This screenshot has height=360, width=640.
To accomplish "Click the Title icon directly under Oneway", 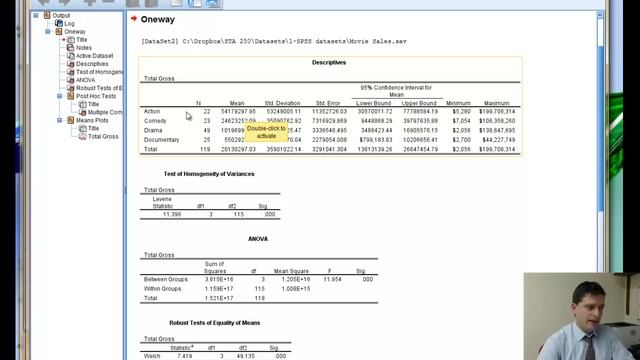I will [71, 40].
